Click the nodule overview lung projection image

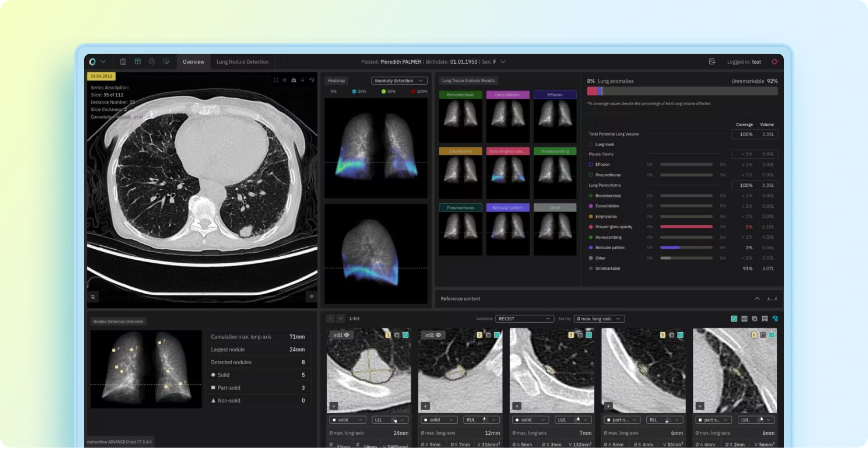146,369
